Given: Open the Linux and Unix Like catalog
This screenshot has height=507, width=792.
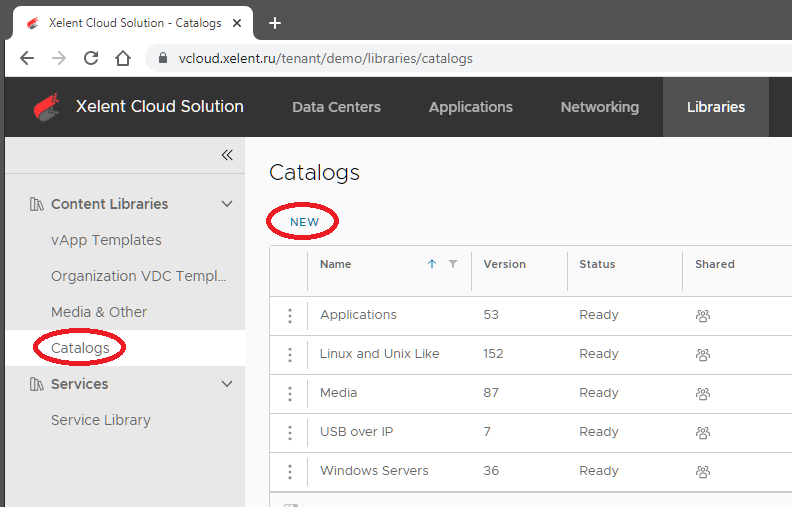Looking at the screenshot, I should [x=379, y=353].
